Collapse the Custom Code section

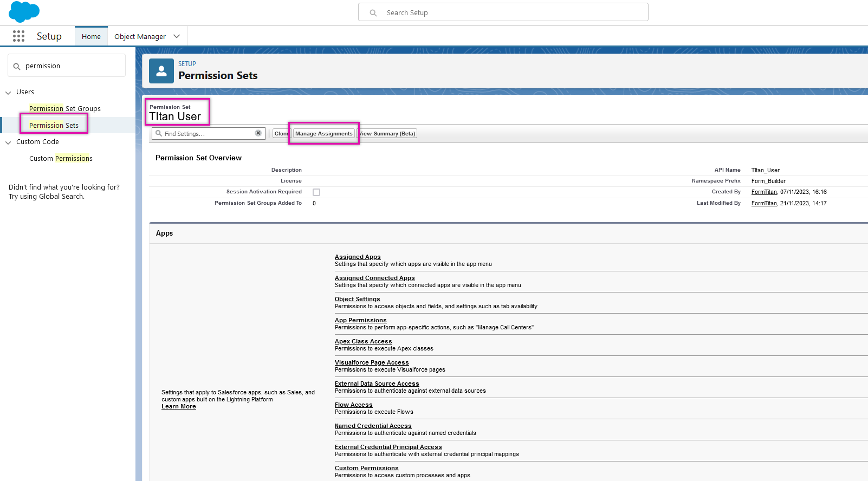[8, 142]
